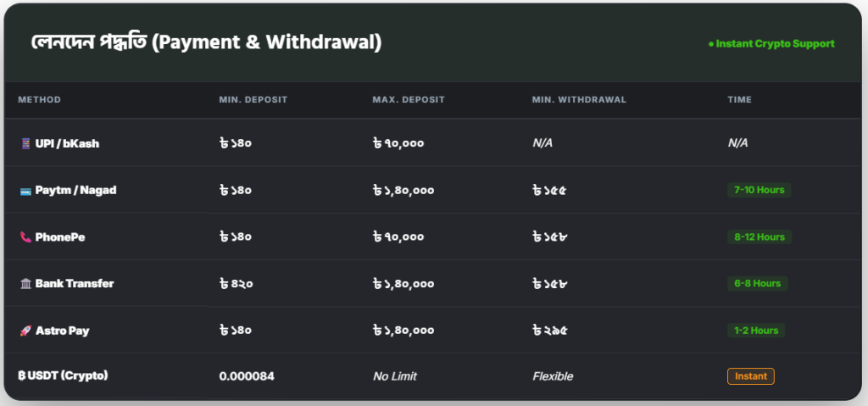Click the Min. Withdrawal column header

[579, 100]
